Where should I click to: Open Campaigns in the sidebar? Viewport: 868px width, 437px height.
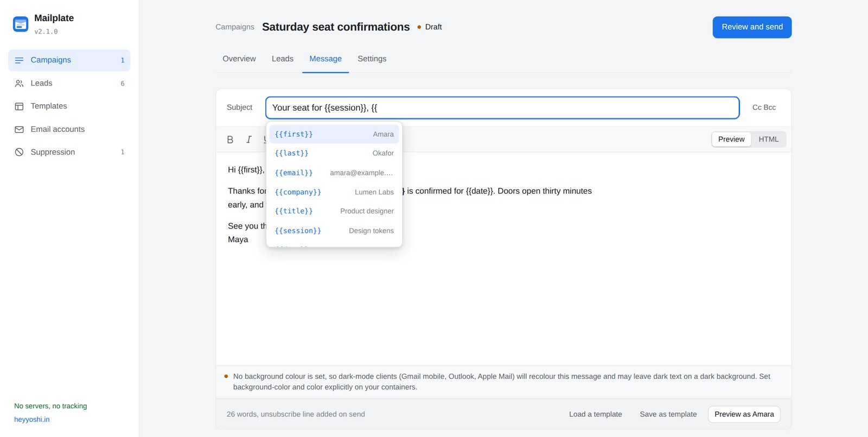coord(69,60)
